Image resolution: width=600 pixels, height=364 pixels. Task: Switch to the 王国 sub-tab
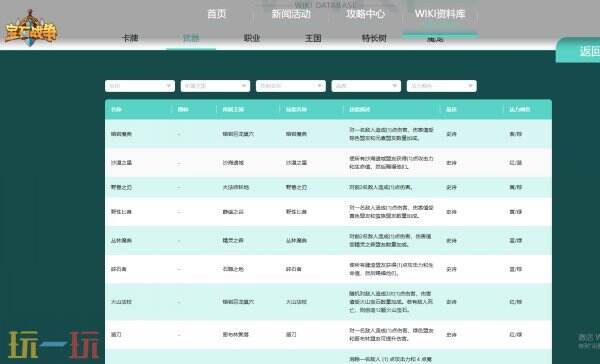coord(313,38)
